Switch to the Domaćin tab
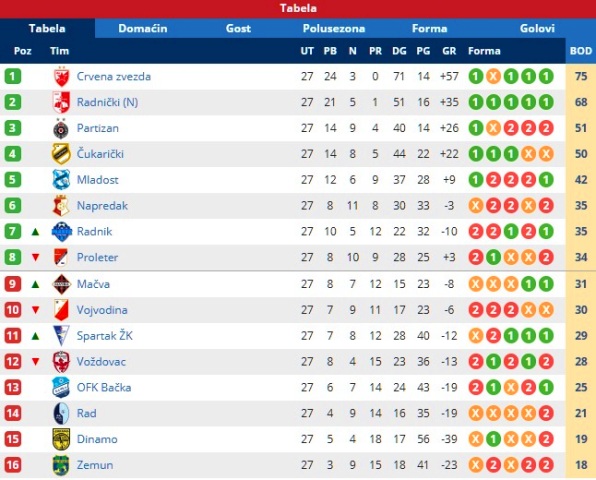Image resolution: width=596 pixels, height=480 pixels. tap(143, 29)
